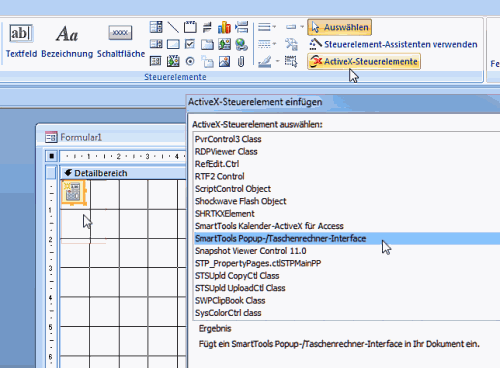Viewport: 500px width, 368px height.
Task: Open the line type dropdown
Action: [267, 44]
